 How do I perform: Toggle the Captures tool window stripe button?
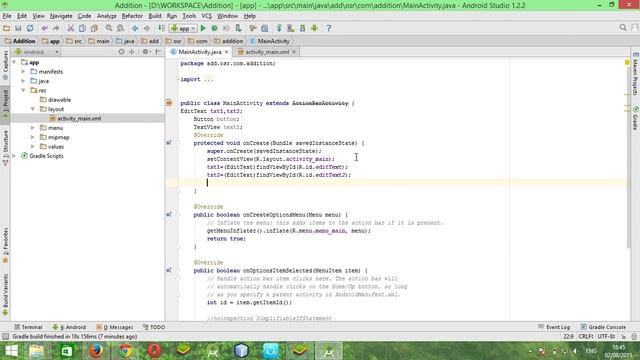pos(5,65)
